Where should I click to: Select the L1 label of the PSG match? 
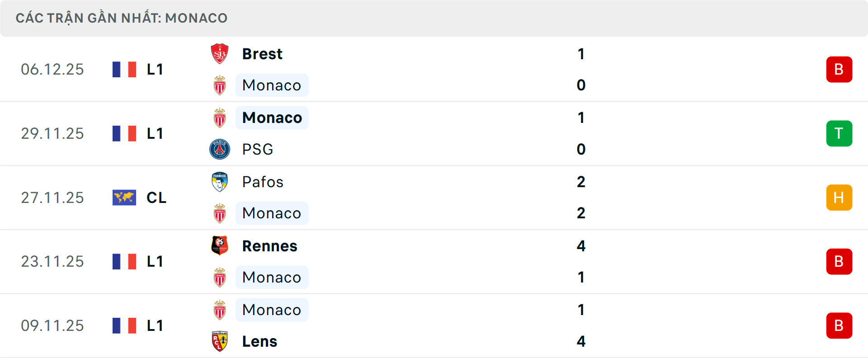(154, 133)
